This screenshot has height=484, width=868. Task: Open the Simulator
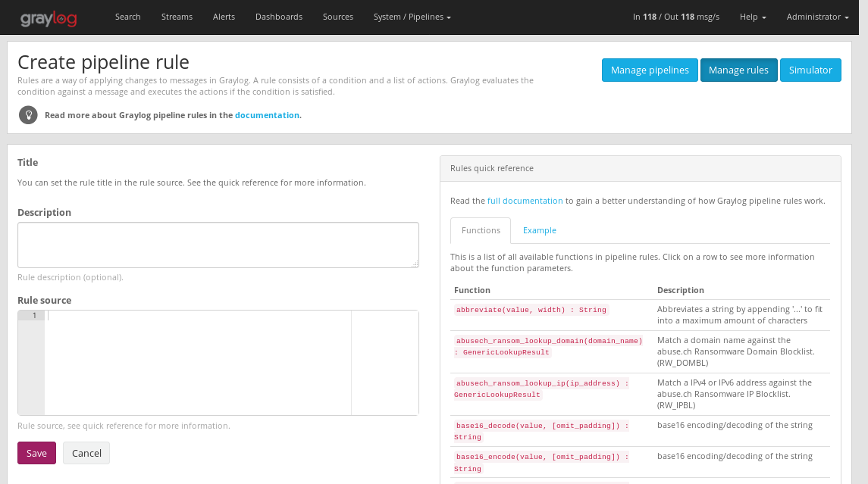tap(810, 70)
